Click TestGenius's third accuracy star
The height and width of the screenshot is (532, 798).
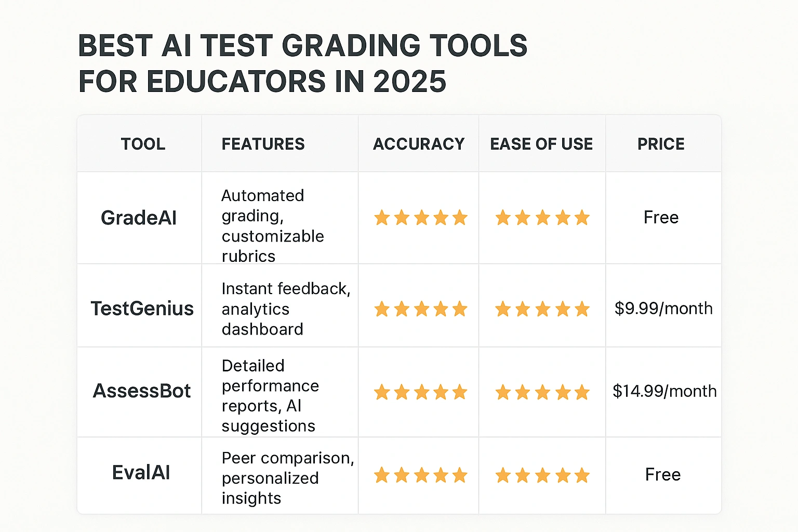tap(421, 310)
